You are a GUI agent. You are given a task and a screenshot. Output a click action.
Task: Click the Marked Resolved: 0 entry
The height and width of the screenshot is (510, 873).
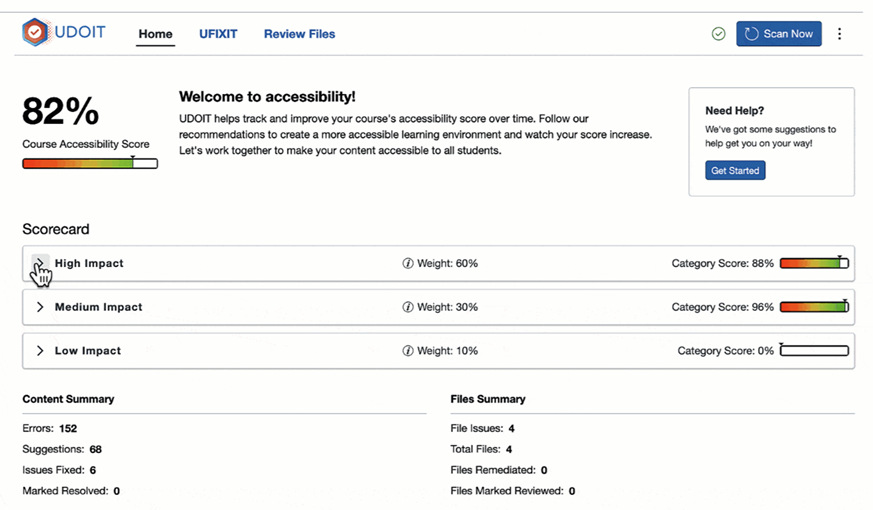point(71,491)
